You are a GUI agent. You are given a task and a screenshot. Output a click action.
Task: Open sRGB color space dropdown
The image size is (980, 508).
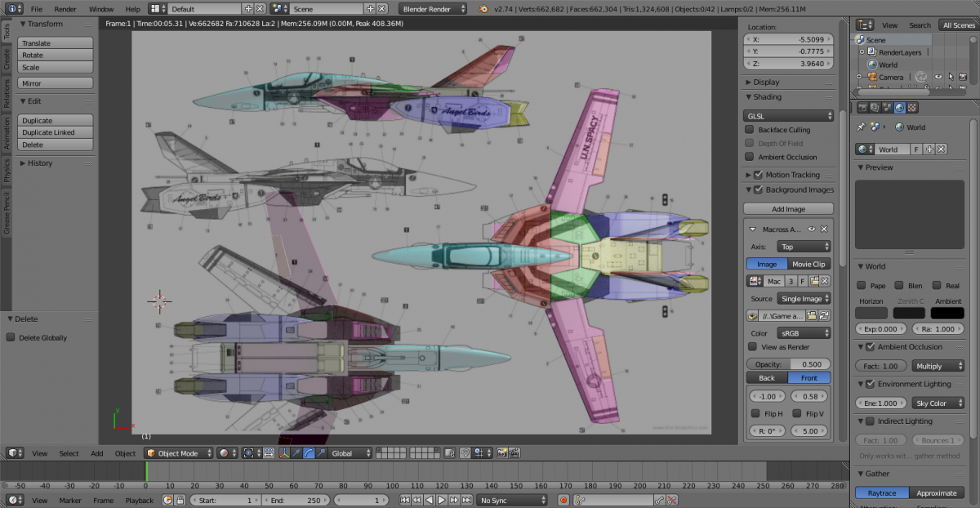804,333
